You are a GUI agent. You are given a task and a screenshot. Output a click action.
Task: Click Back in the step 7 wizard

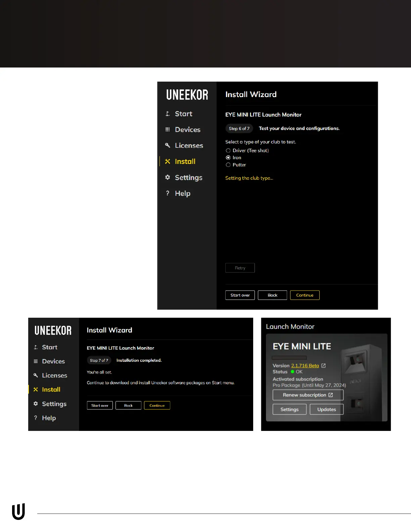(128, 405)
